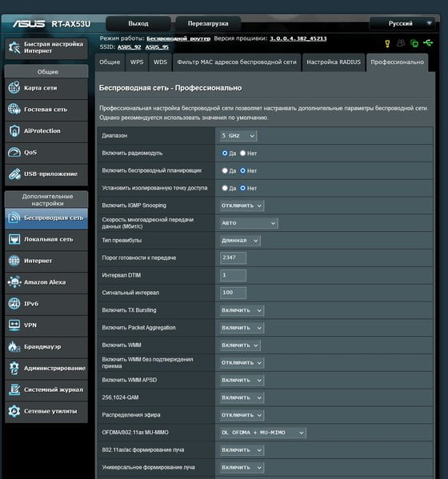Open the Настройка RADIUS tab

[x=334, y=62]
